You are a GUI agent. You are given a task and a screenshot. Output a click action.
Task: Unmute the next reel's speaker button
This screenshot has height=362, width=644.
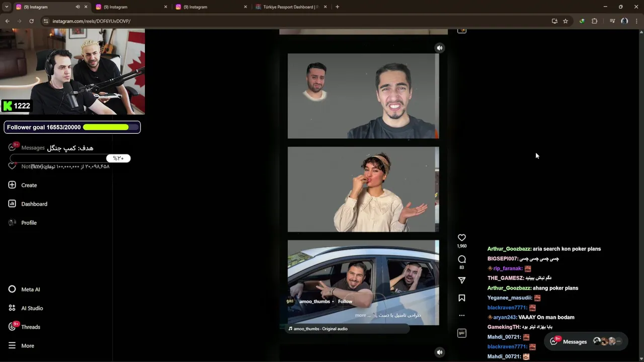coord(439,352)
